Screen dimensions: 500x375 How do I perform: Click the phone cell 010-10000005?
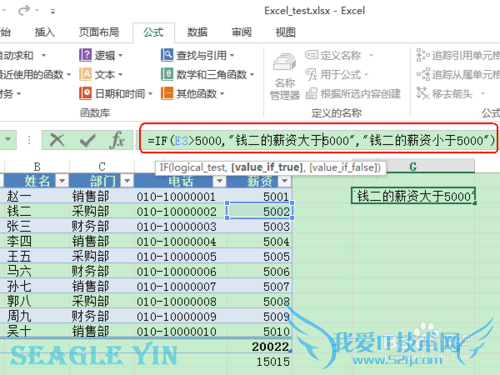[x=180, y=256]
